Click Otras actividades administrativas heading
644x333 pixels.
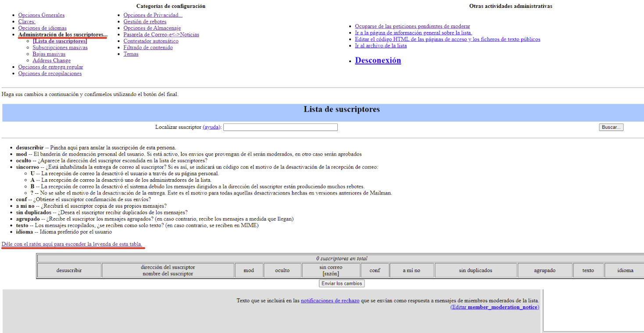[511, 6]
